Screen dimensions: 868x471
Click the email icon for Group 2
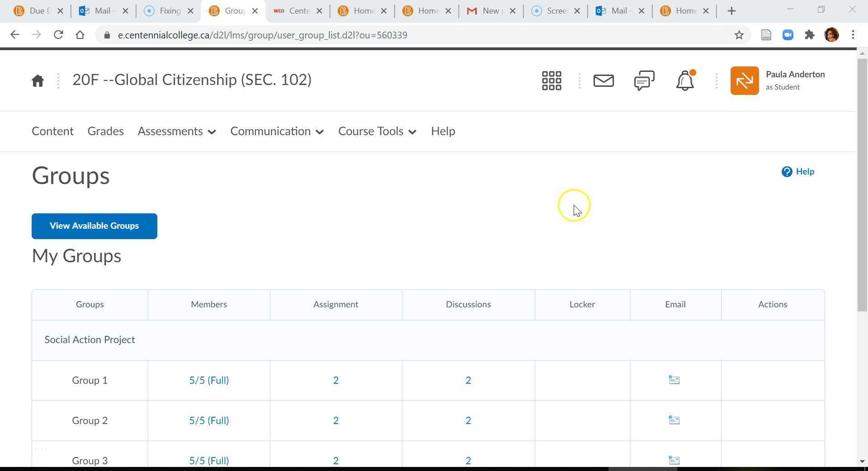[674, 420]
